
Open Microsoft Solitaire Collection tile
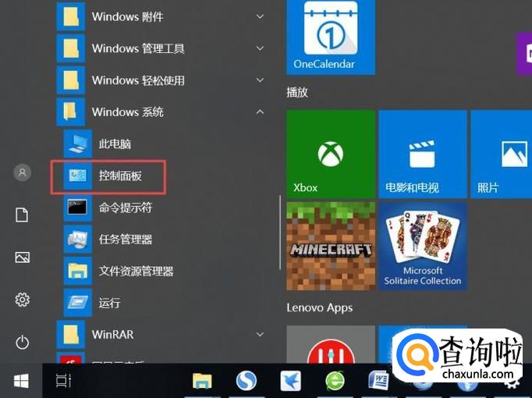pyautogui.click(x=423, y=246)
